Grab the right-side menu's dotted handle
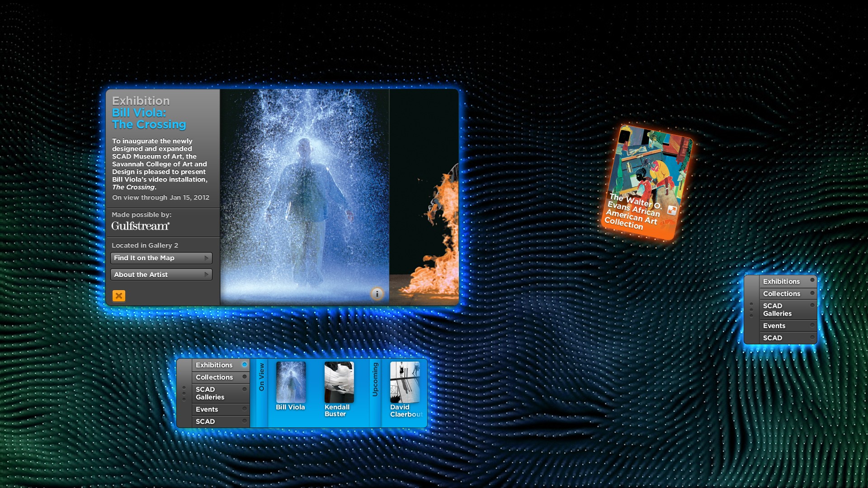Screen dimensions: 868x488 pos(751,310)
